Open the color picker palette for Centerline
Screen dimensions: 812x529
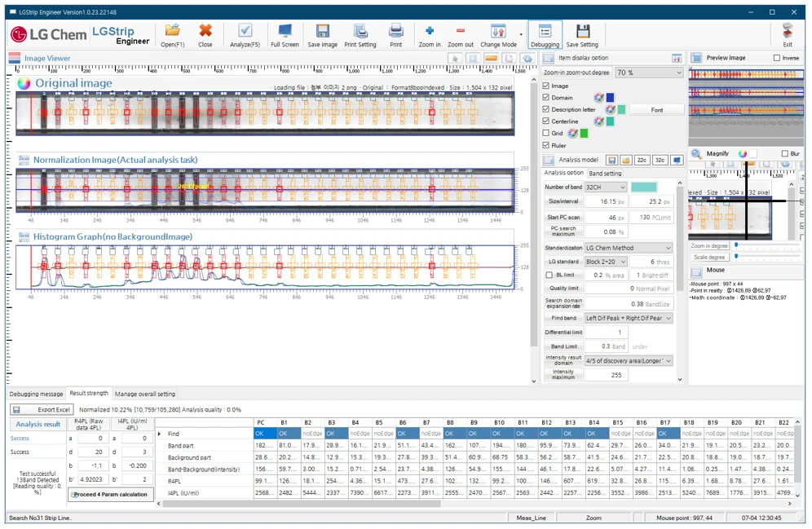pyautogui.click(x=598, y=121)
